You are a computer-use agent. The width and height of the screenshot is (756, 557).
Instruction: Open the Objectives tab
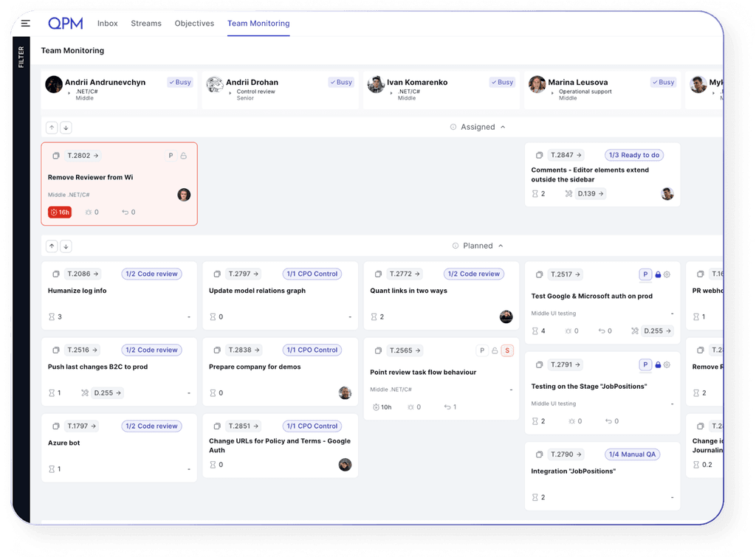(x=194, y=23)
